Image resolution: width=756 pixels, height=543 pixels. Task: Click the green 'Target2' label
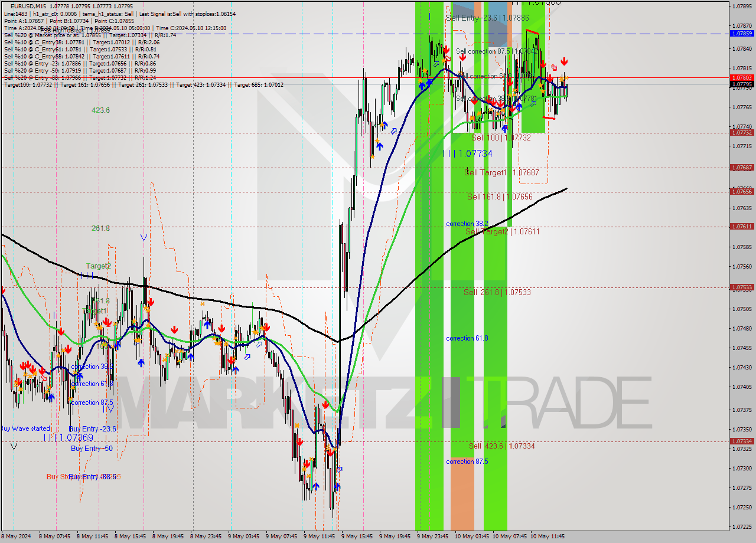click(x=98, y=266)
